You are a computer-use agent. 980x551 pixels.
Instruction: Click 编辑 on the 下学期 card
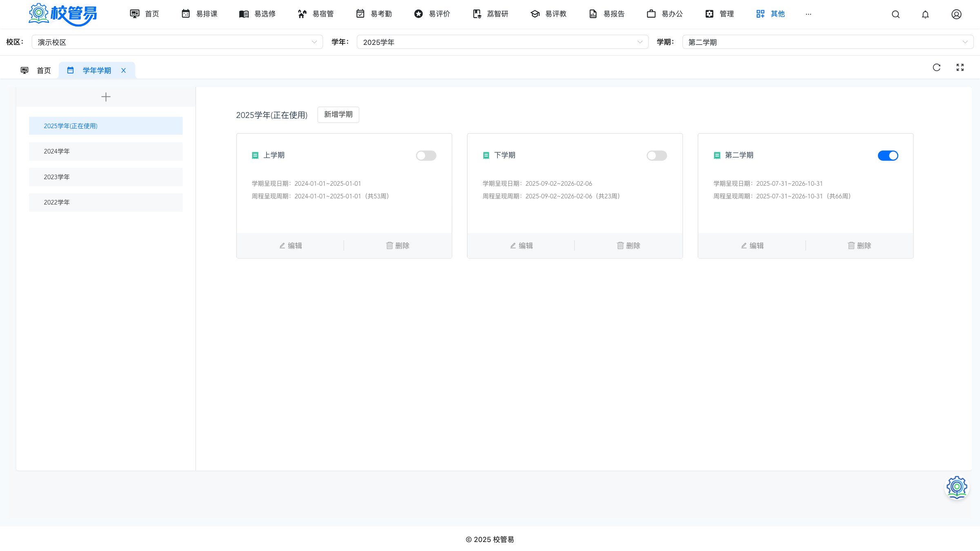521,246
